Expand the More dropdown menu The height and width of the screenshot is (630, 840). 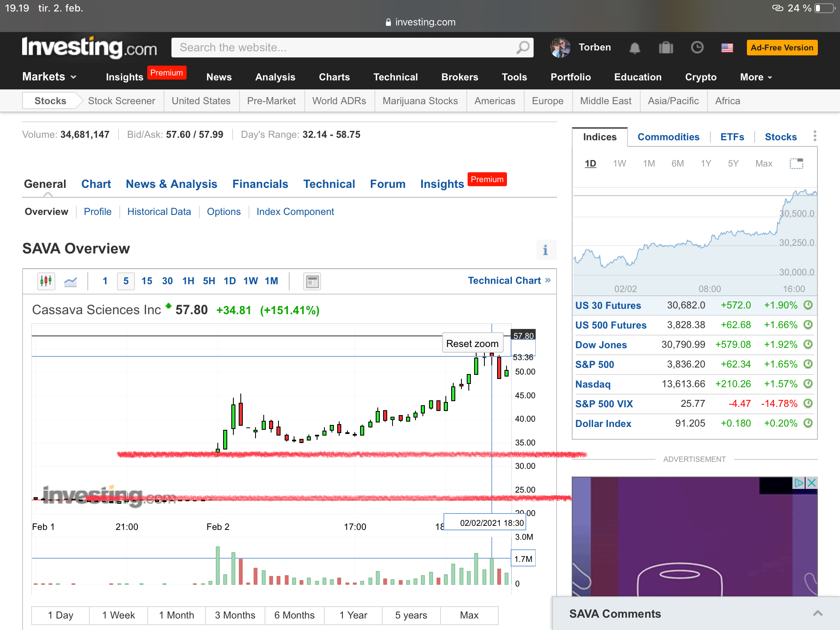[x=756, y=77]
